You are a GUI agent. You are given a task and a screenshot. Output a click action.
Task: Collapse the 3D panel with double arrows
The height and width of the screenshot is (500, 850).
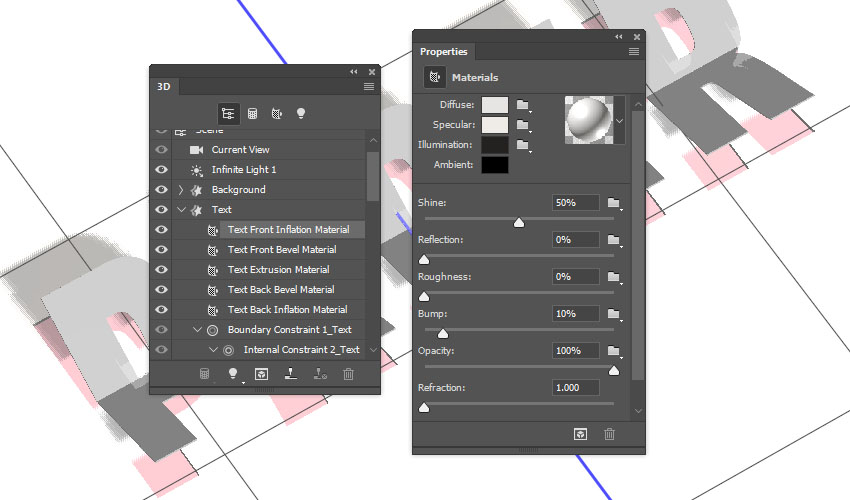353,72
